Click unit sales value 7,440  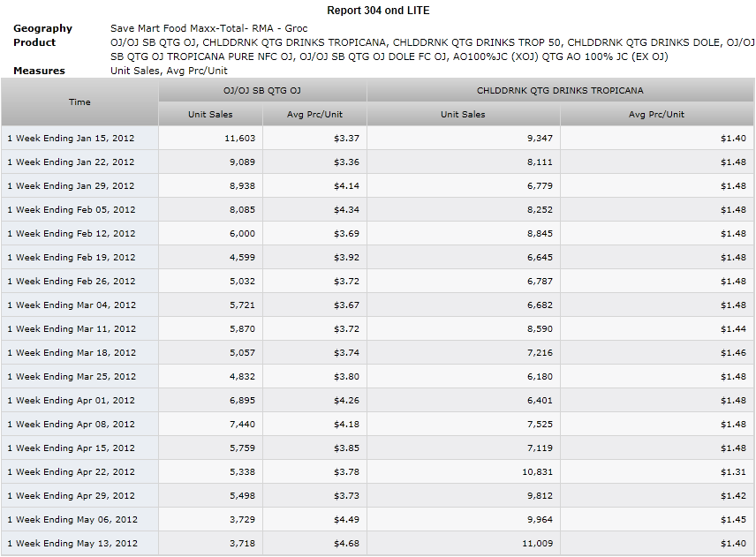tap(242, 425)
